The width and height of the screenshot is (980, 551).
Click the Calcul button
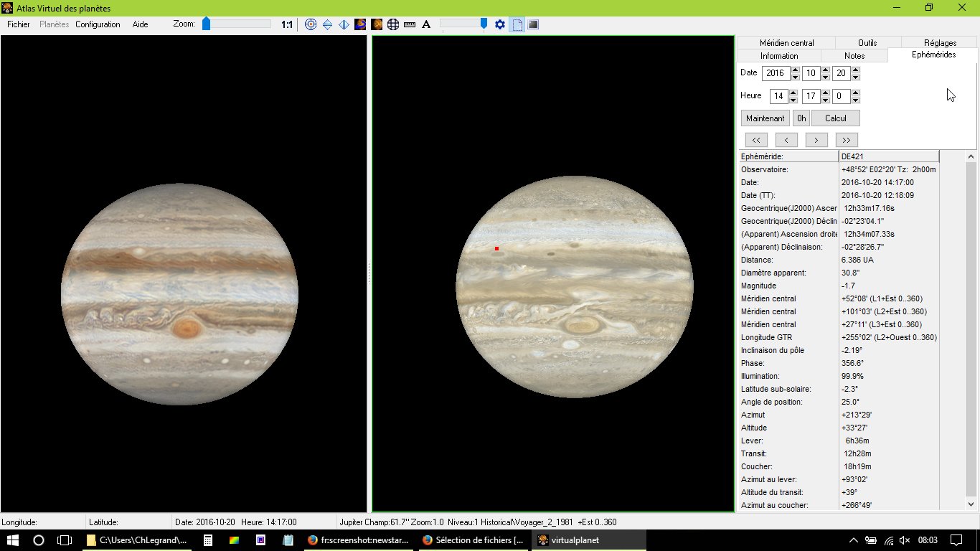coord(836,118)
